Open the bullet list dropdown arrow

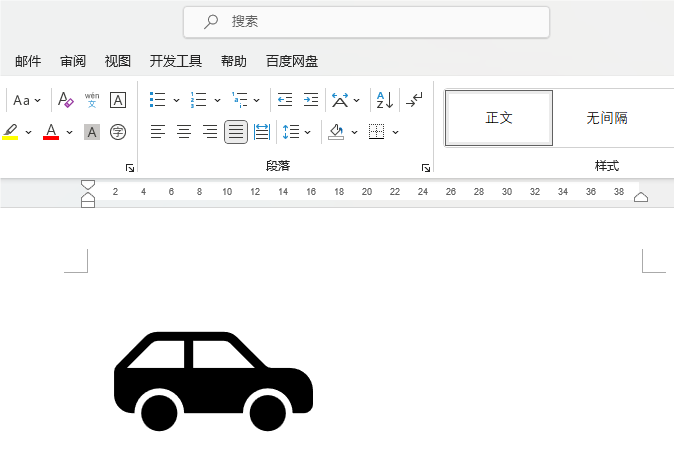176,100
